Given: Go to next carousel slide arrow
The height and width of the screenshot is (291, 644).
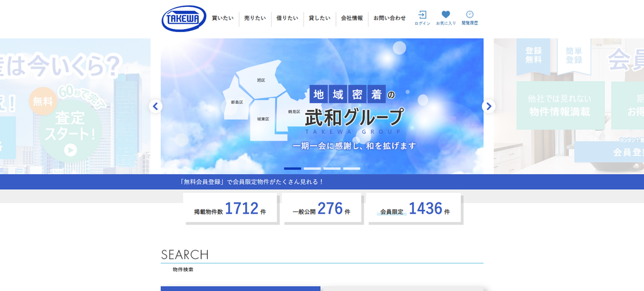Looking at the screenshot, I should (488, 106).
